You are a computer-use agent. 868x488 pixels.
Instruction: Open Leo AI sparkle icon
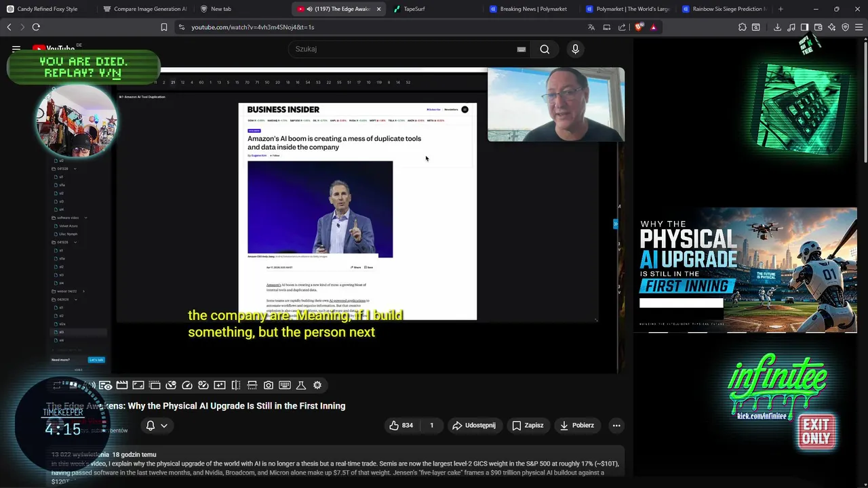coord(832,27)
